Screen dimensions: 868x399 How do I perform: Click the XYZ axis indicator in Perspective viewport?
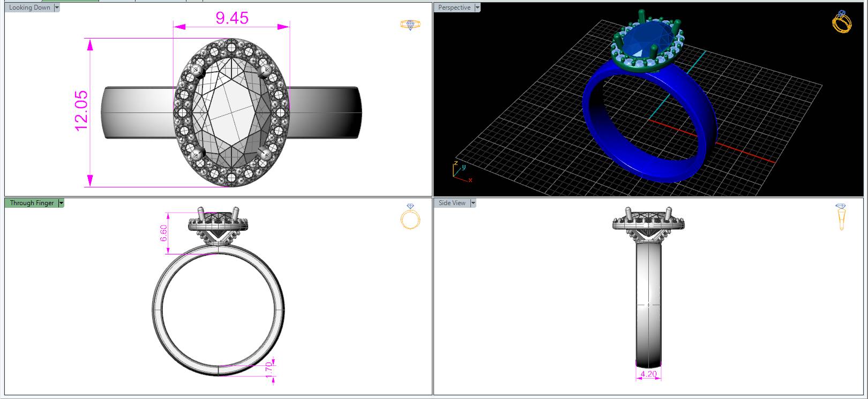click(x=461, y=171)
